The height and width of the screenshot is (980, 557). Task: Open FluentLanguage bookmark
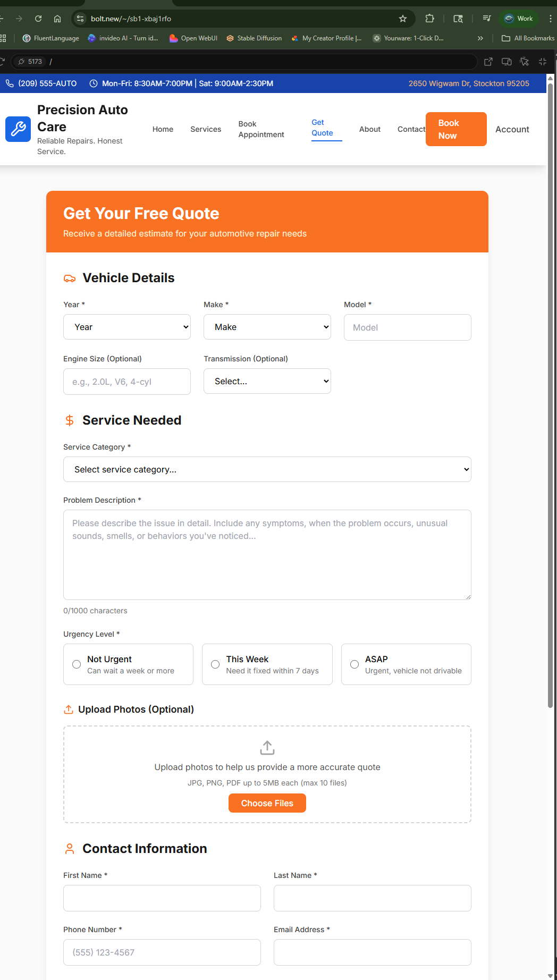click(50, 38)
